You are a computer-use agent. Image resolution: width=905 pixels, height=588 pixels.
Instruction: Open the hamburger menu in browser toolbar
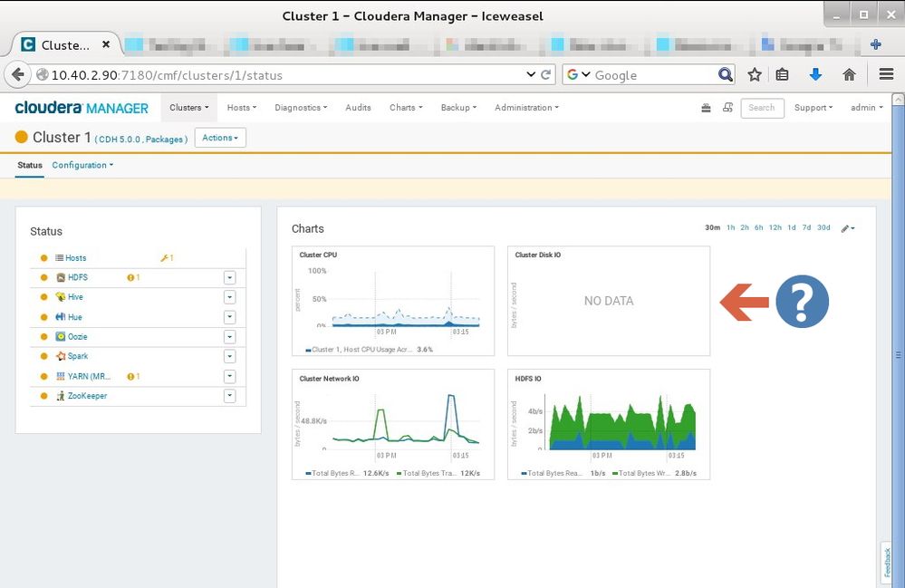click(x=886, y=75)
